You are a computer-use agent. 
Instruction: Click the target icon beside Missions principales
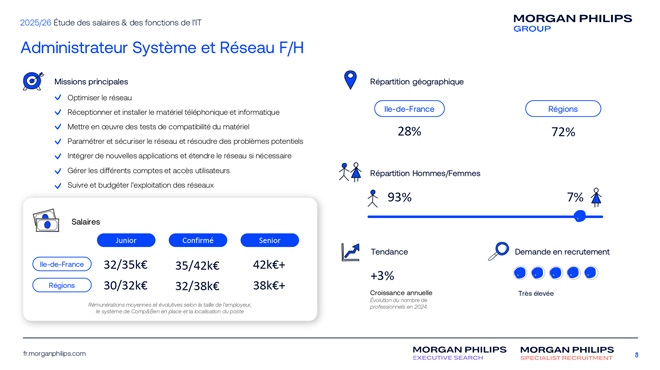click(x=33, y=81)
